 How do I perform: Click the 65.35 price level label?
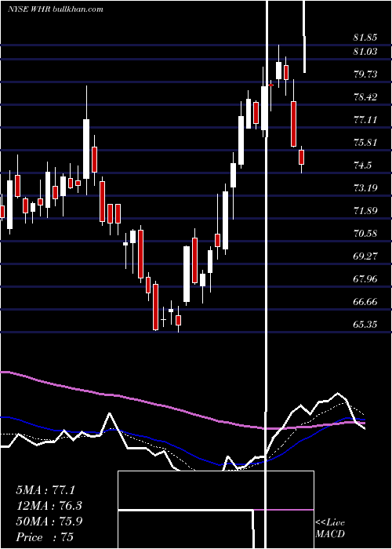click(365, 325)
